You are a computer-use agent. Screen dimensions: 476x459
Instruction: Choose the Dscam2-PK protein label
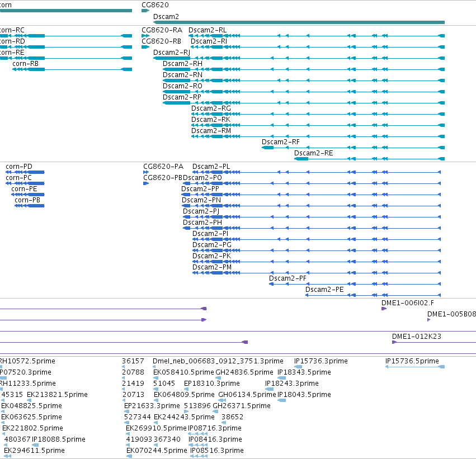tap(211, 257)
